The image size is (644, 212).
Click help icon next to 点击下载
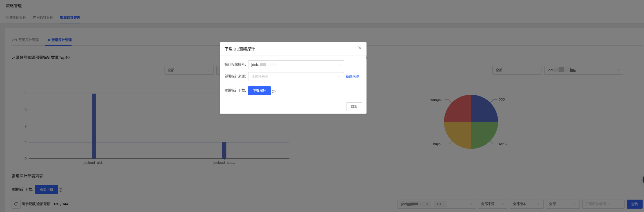pyautogui.click(x=61, y=190)
